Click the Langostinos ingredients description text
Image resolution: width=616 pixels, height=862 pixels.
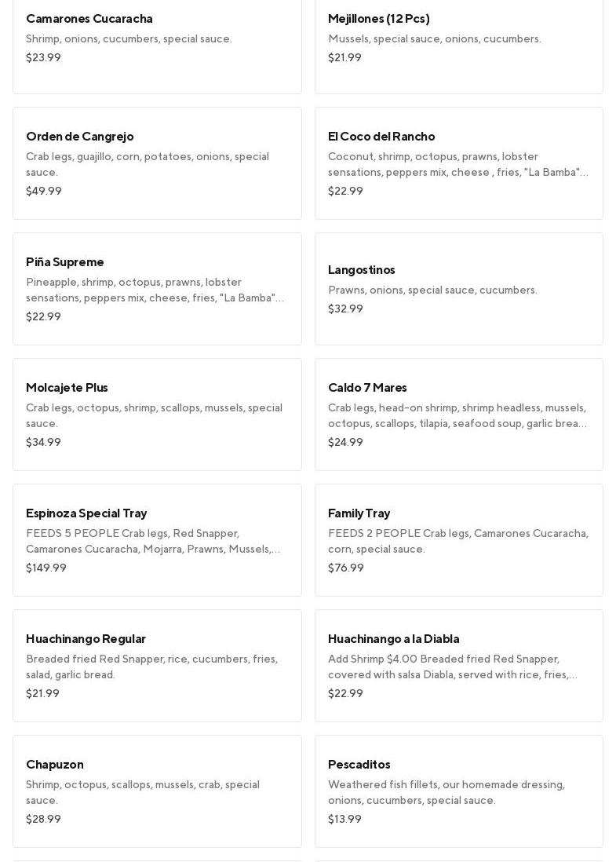(432, 290)
